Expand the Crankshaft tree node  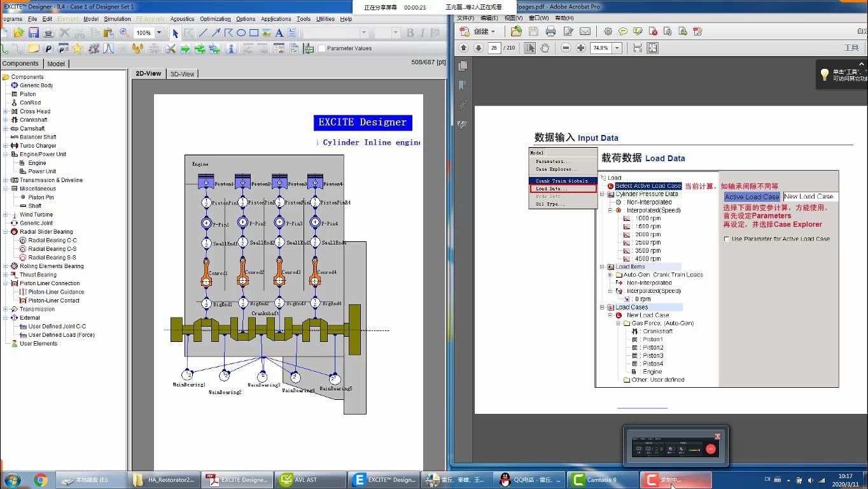point(6,120)
